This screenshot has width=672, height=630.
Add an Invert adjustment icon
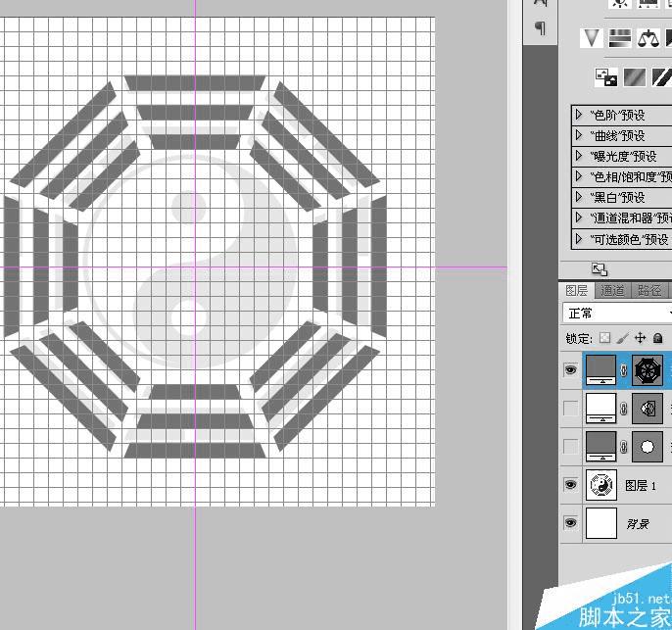coord(606,77)
